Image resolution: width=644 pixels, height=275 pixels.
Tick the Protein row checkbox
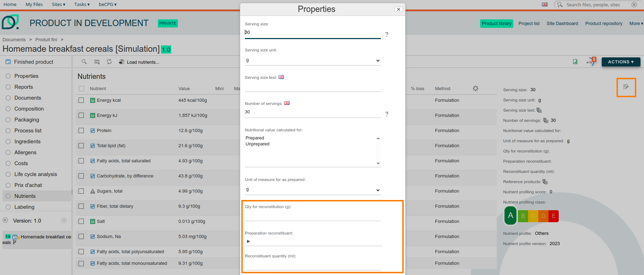81,131
